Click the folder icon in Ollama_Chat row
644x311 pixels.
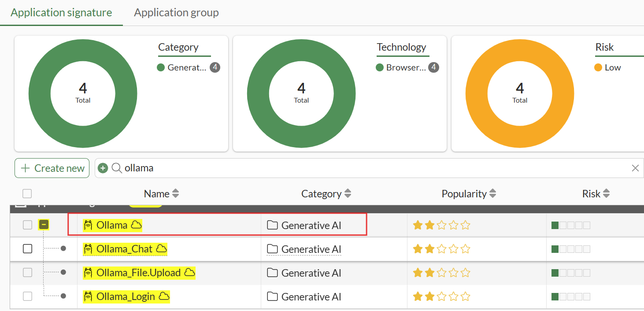click(x=272, y=249)
